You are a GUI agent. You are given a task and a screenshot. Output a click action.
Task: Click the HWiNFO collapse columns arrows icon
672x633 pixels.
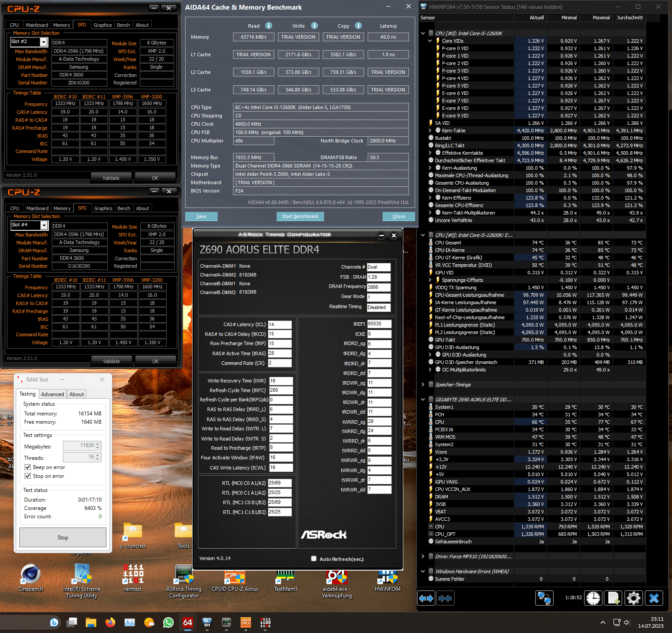click(446, 598)
